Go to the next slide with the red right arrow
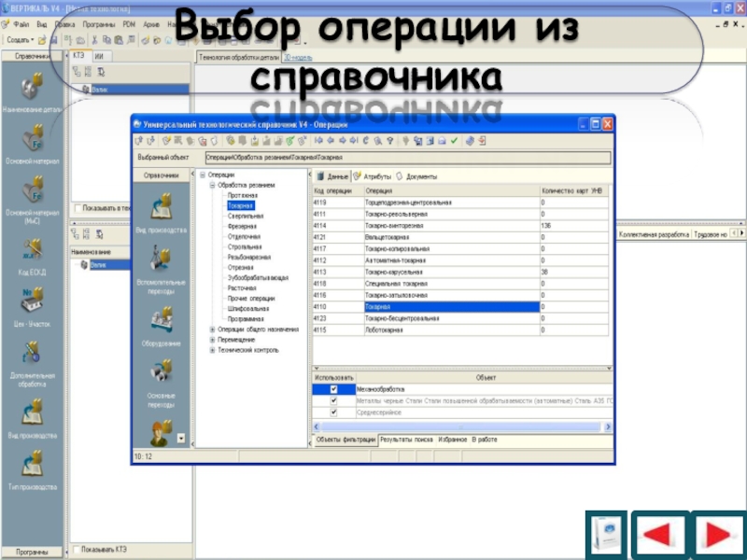Image resolution: width=747 pixels, height=560 pixels. point(718,534)
